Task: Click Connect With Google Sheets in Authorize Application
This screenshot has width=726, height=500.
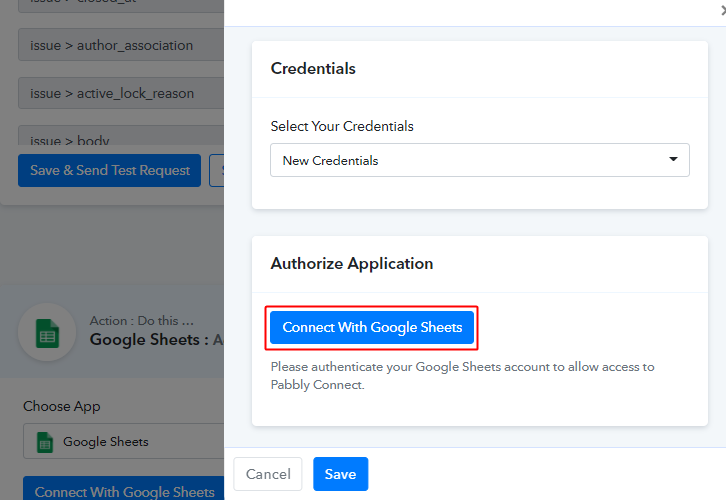Action: (372, 327)
